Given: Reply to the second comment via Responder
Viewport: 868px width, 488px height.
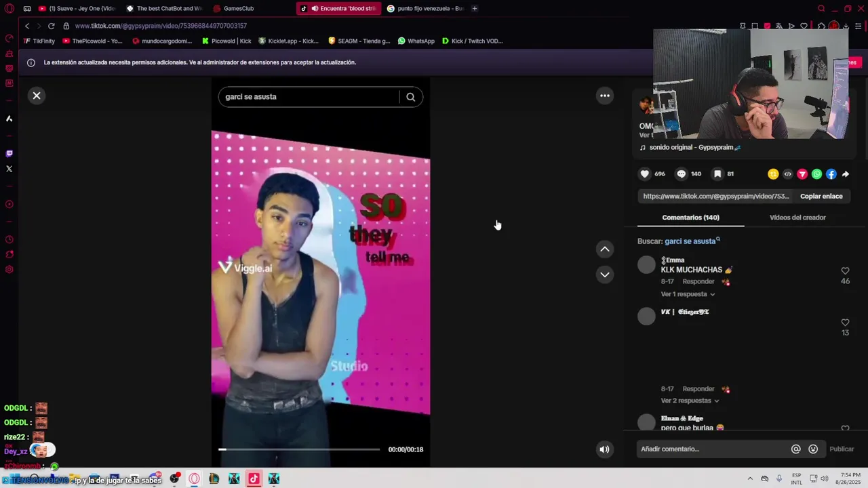Looking at the screenshot, I should (x=698, y=389).
